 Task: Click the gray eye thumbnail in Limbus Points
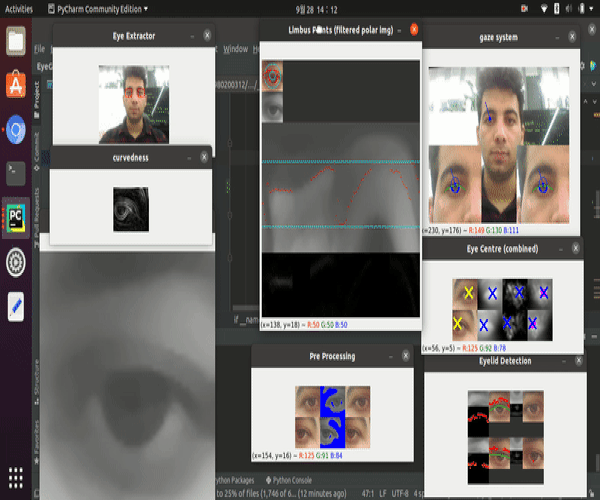pos(272,107)
